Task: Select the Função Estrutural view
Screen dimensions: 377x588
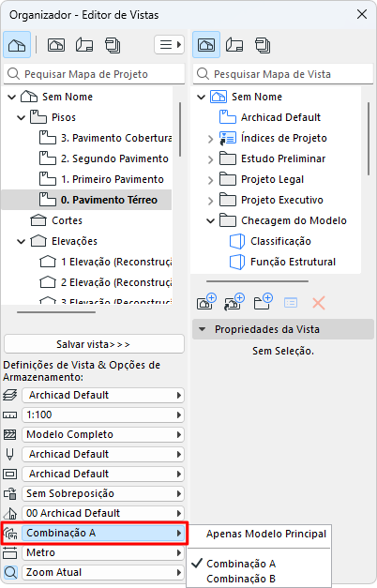Action: pyautogui.click(x=282, y=262)
